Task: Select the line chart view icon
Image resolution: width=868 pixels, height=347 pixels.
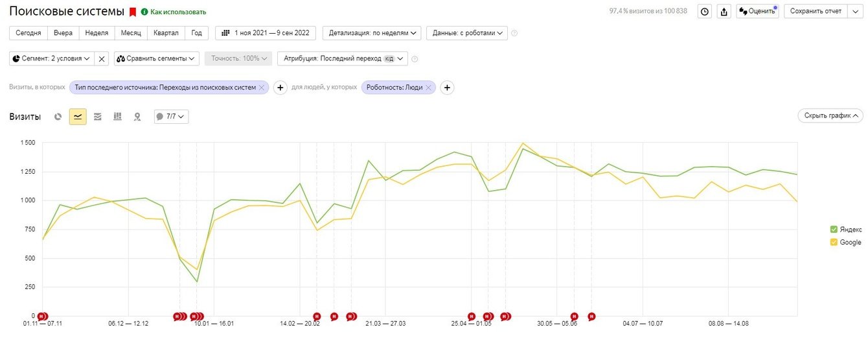Action: [x=78, y=117]
